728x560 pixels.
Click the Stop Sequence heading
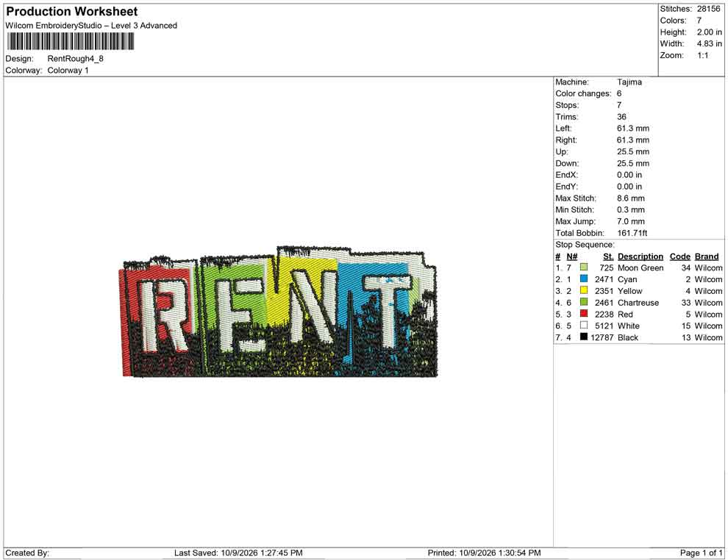click(x=585, y=245)
